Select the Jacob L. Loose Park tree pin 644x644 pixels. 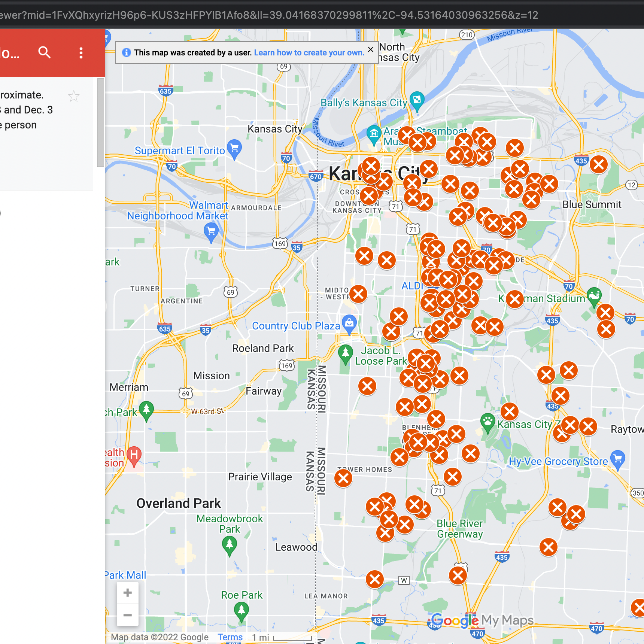(x=345, y=355)
